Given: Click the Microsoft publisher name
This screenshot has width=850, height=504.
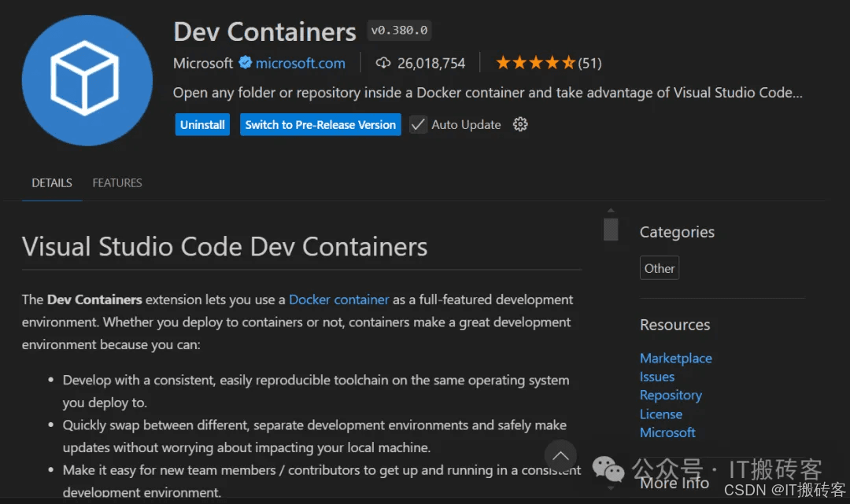Looking at the screenshot, I should 203,64.
